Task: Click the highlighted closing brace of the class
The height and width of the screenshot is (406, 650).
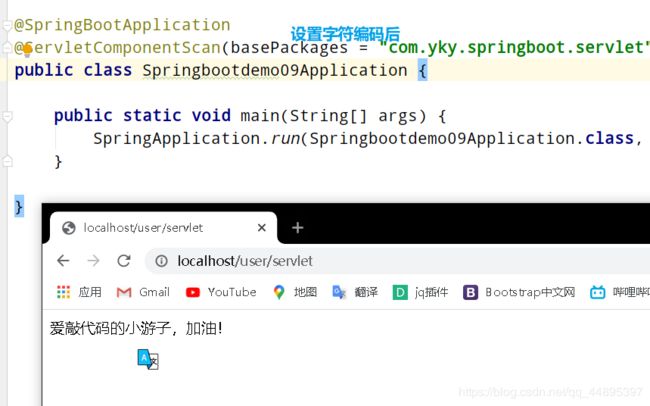Action: (19, 207)
